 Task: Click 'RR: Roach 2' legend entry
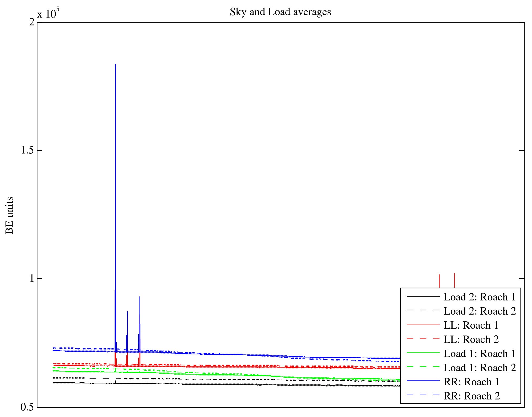pos(471,396)
